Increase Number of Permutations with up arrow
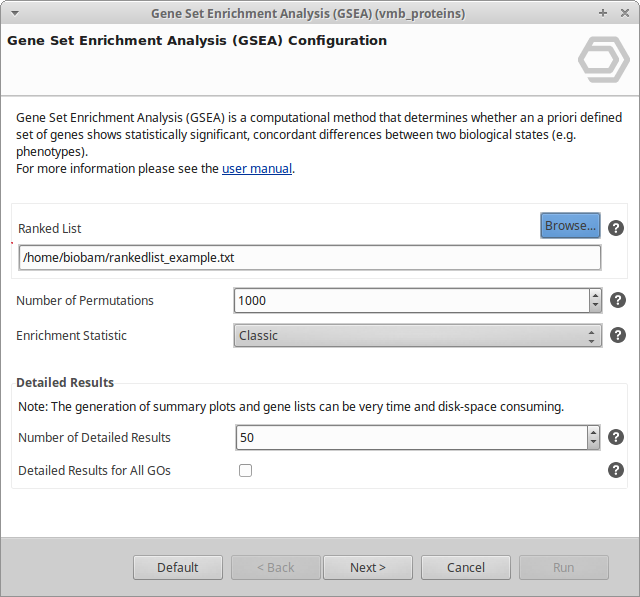This screenshot has width=640, height=597. [x=595, y=295]
